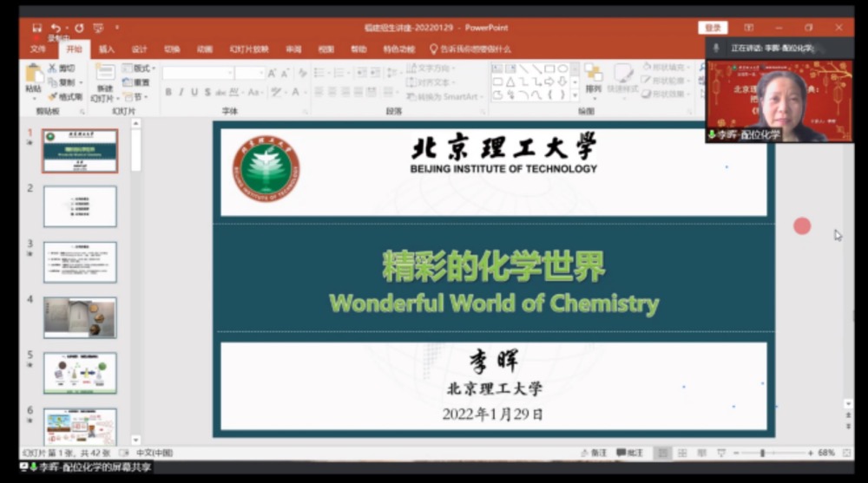Viewport: 868px width, 483px height.
Task: Expand the shapes gallery More arrow
Action: click(575, 95)
